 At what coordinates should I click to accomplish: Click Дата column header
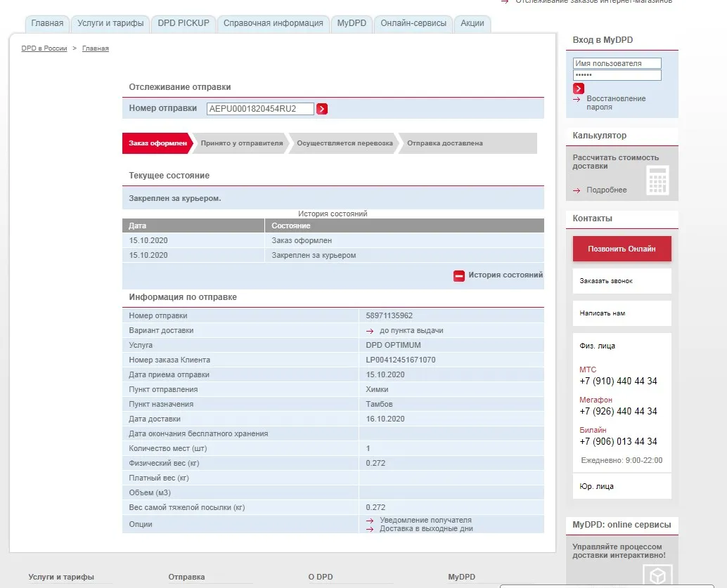[193, 226]
